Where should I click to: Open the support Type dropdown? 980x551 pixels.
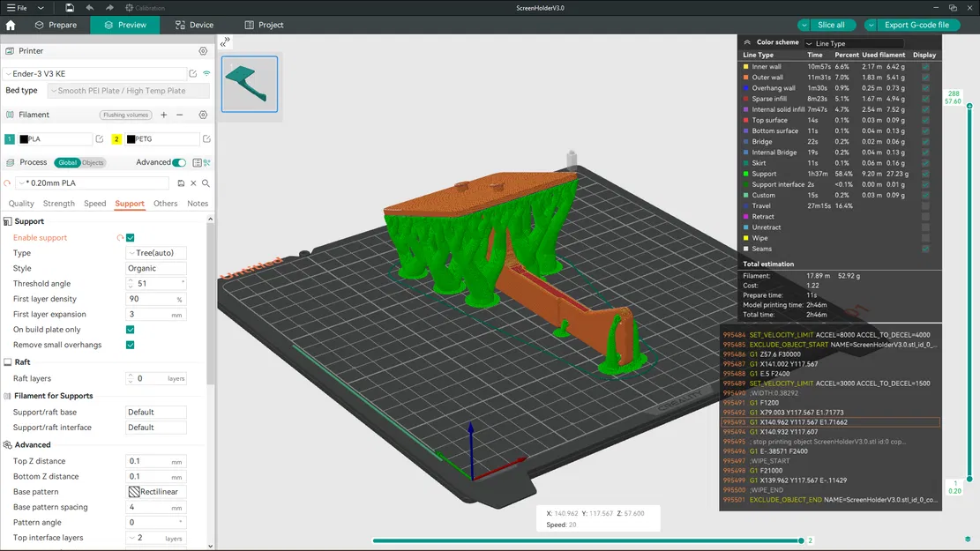[156, 253]
